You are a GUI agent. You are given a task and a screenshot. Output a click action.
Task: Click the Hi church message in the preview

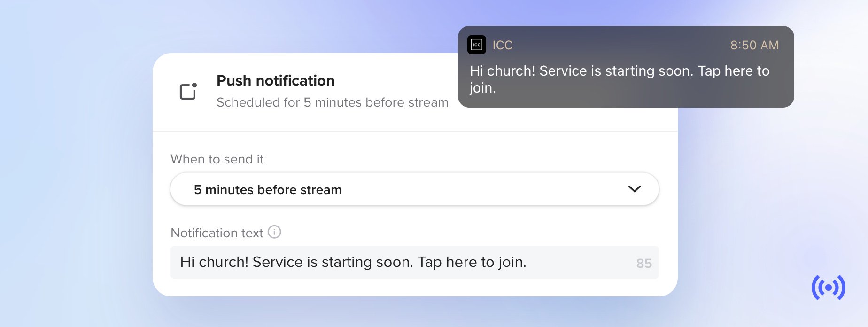619,79
